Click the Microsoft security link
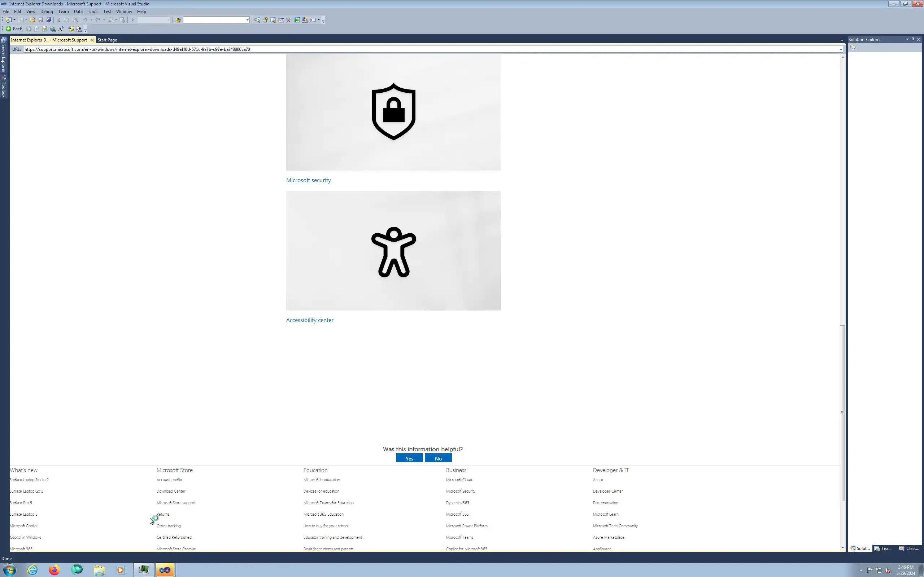Screen dimensions: 924x577 tap(308, 180)
